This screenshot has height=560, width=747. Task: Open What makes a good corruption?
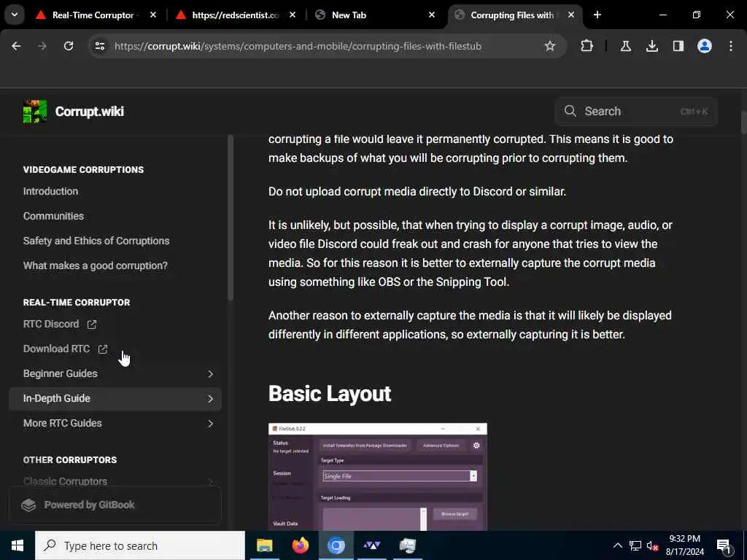(96, 265)
